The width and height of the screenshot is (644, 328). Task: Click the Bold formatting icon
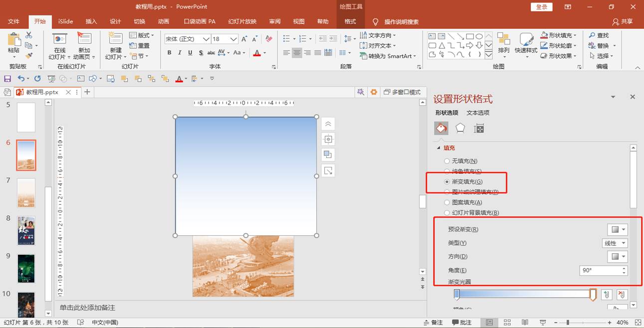[x=170, y=53]
